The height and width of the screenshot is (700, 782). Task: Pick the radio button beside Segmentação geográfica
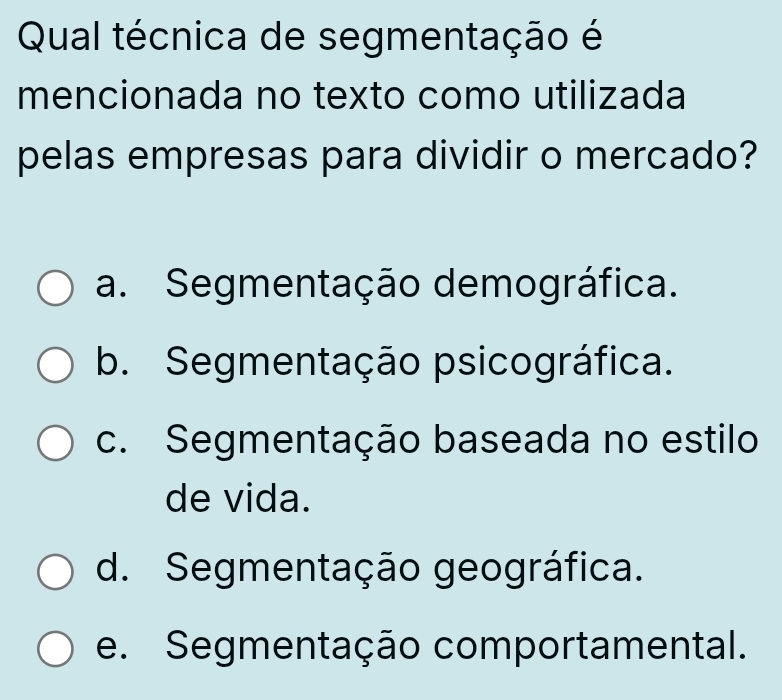coord(56,574)
